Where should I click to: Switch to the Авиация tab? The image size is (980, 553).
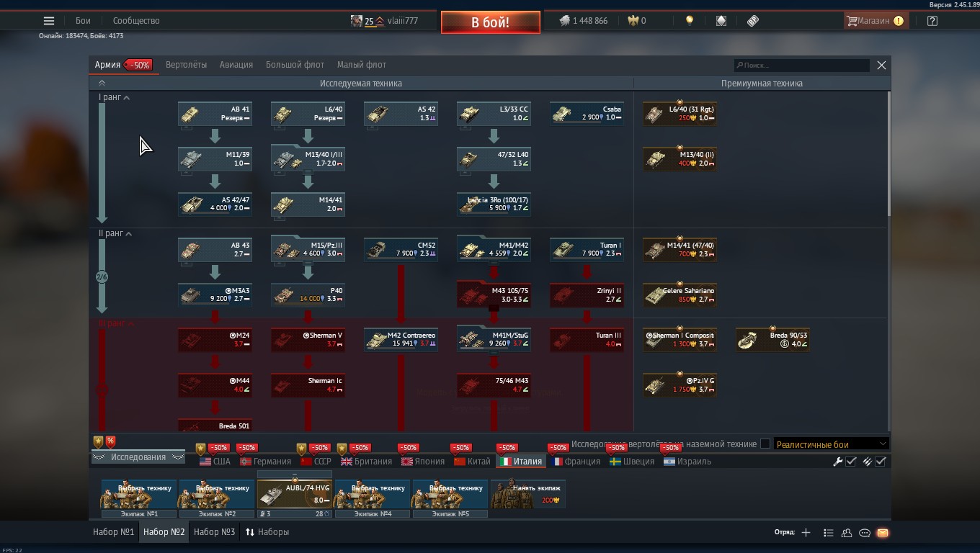[x=236, y=65]
